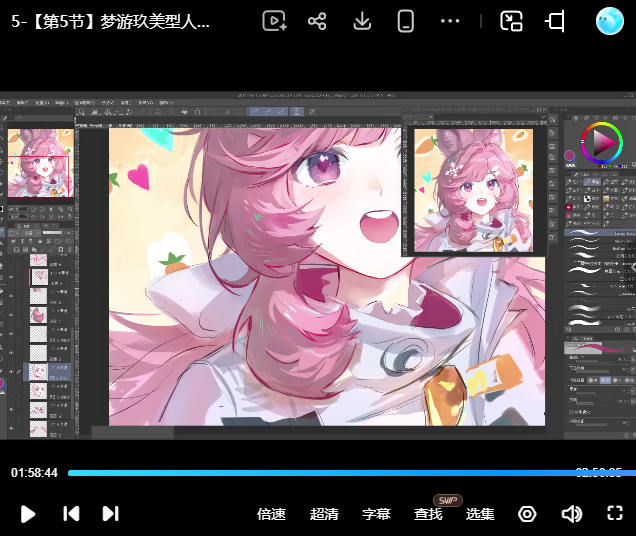This screenshot has width=636, height=536.
Task: Mute the video with the speaker icon
Action: point(572,514)
